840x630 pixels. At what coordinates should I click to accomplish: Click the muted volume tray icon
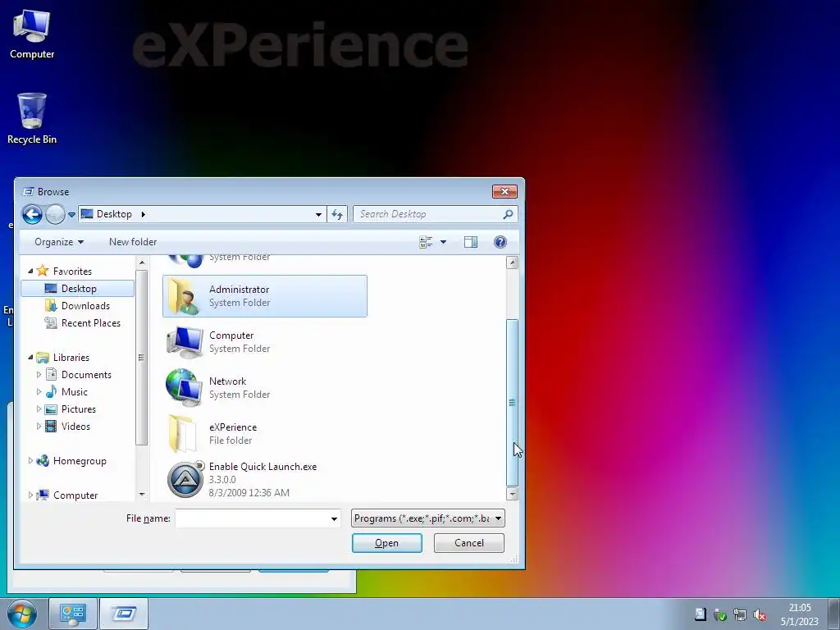point(759,615)
